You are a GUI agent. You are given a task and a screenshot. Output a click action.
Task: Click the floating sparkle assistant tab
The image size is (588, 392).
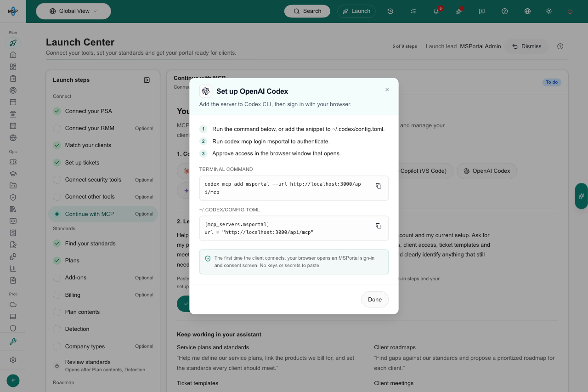pos(582,196)
